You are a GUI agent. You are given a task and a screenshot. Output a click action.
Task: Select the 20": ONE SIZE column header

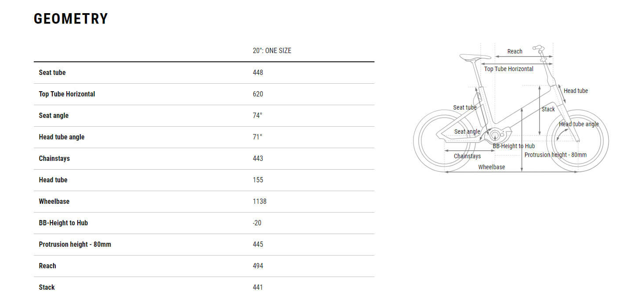(x=272, y=50)
